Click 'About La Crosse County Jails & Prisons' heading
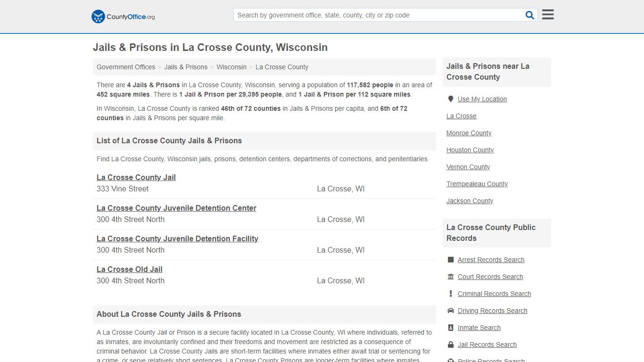The width and height of the screenshot is (644, 362). coord(169,314)
